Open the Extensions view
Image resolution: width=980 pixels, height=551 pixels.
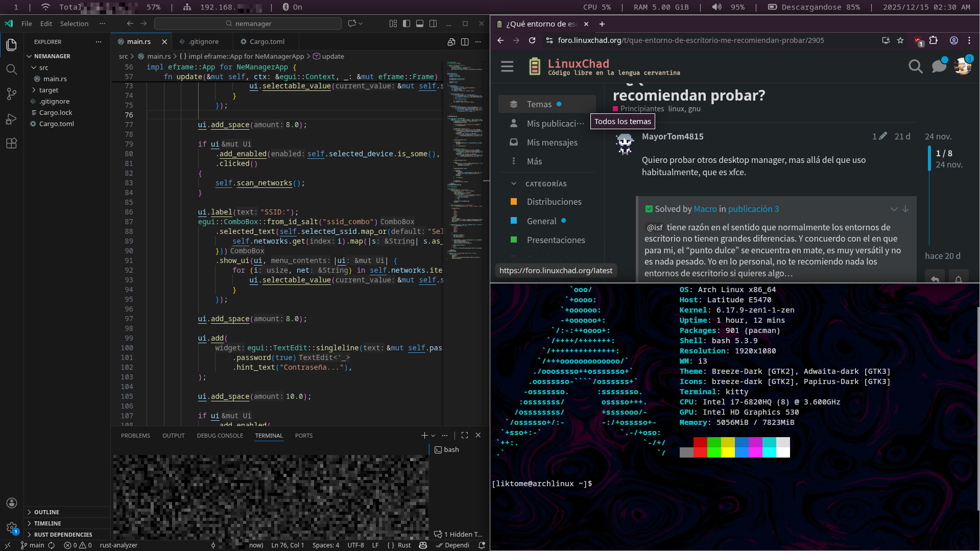coord(11,143)
